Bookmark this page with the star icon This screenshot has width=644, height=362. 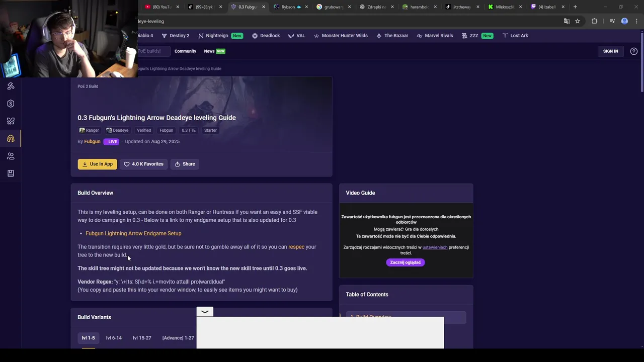(x=578, y=21)
